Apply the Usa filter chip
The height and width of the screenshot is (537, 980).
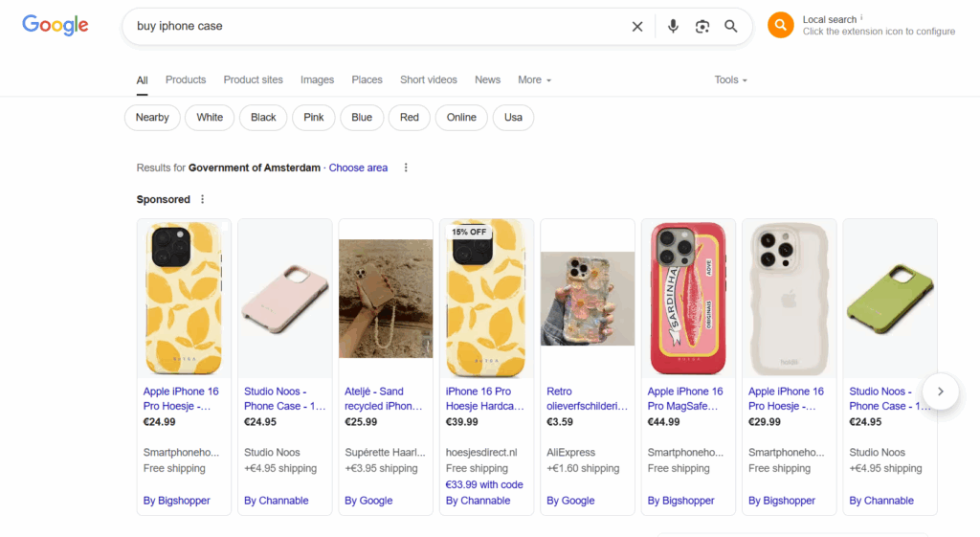(513, 118)
